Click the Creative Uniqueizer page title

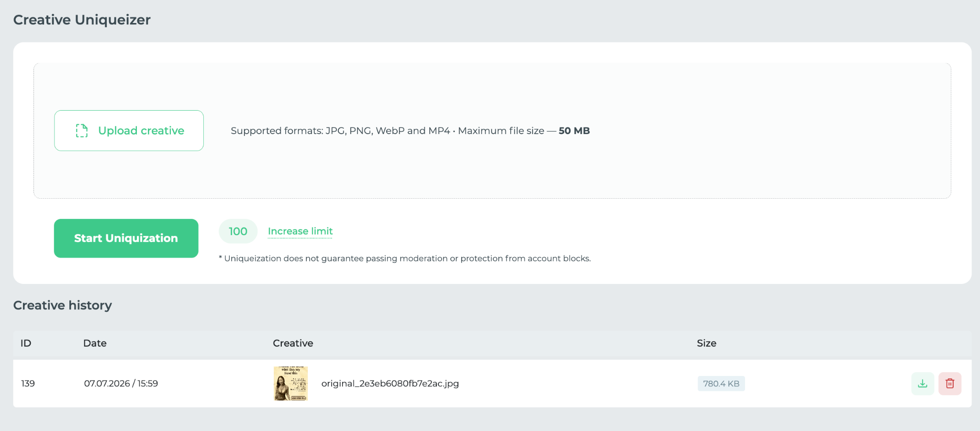click(x=82, y=20)
